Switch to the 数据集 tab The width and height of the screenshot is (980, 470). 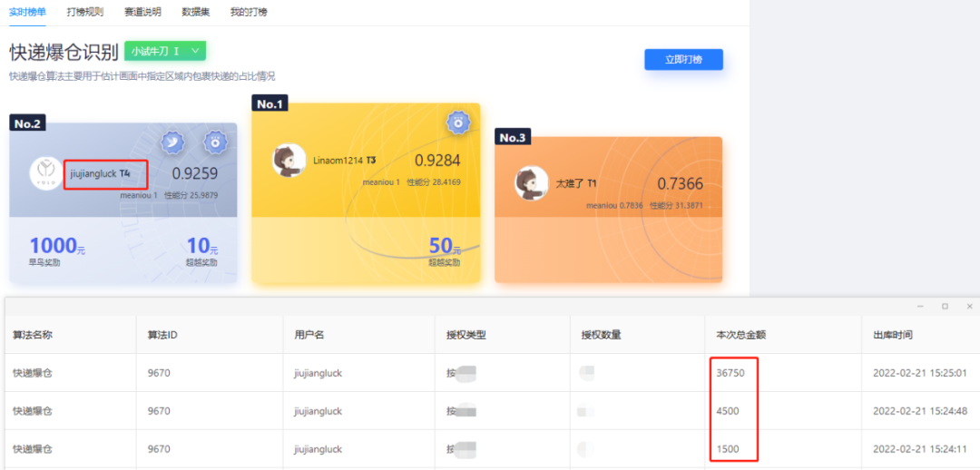(196, 12)
